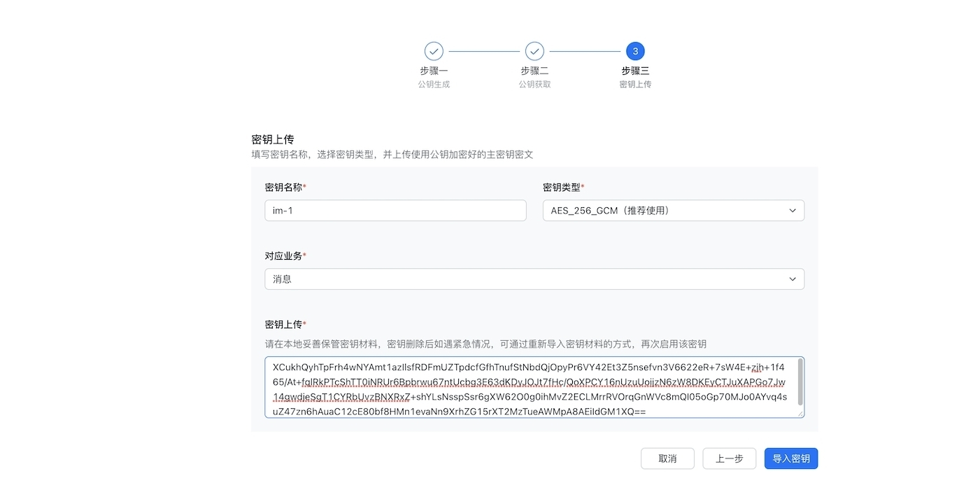Open the 密钥类型 dropdown chevron

coord(793,211)
